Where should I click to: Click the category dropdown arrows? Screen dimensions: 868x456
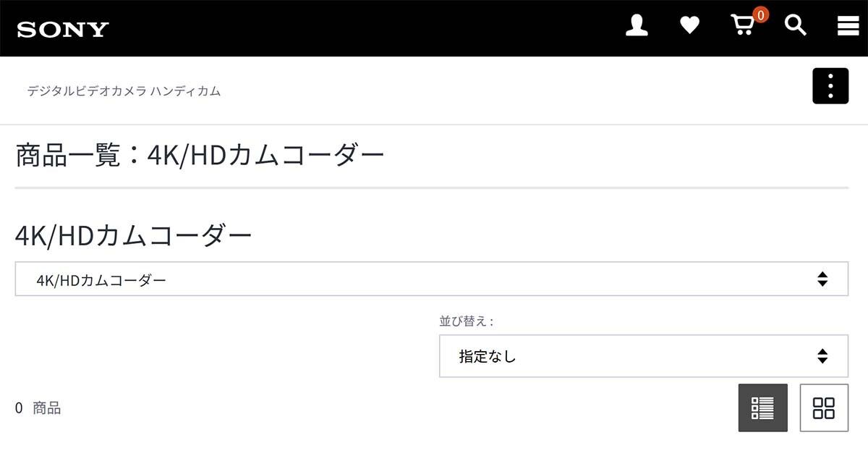822,279
